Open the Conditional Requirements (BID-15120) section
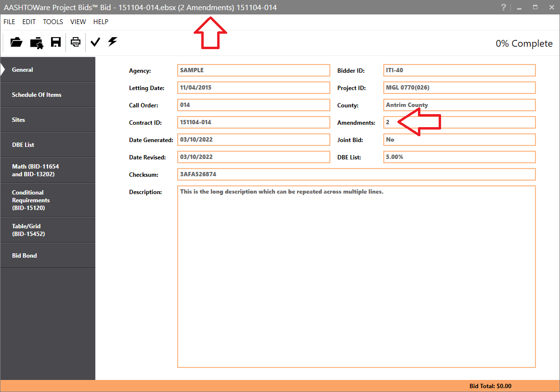560x392 pixels. (31, 200)
